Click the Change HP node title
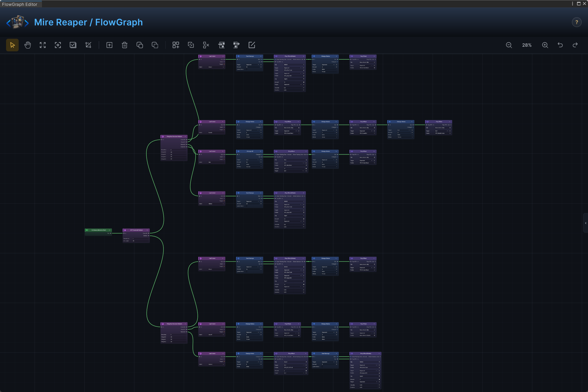This screenshot has width=588, height=392. tap(250, 151)
